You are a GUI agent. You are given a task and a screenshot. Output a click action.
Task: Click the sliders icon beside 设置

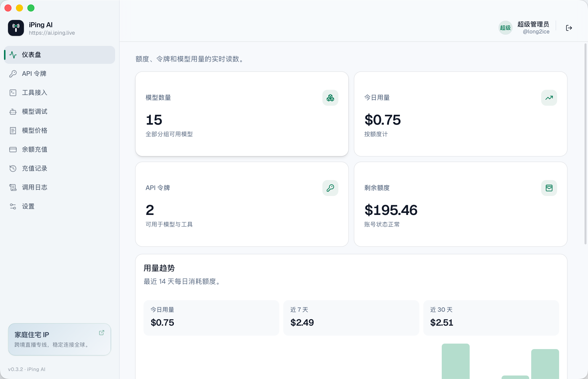tap(13, 206)
